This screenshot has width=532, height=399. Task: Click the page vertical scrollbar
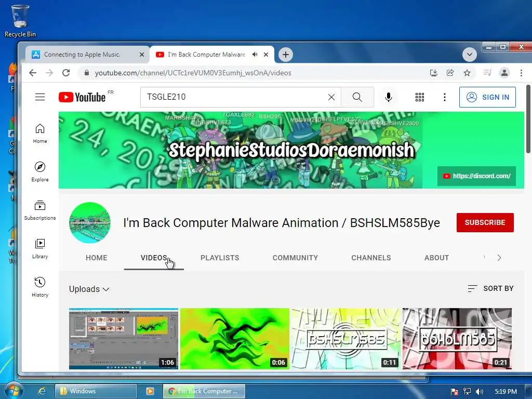528,119
